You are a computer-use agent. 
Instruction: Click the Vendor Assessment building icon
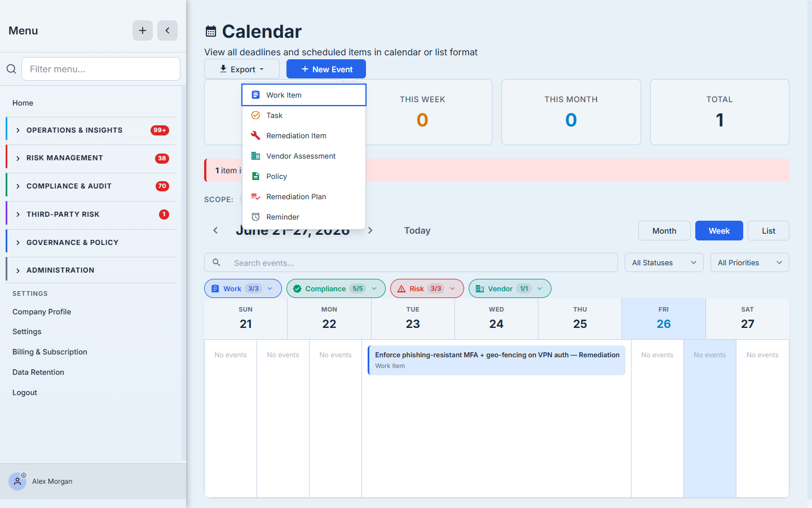pos(255,156)
